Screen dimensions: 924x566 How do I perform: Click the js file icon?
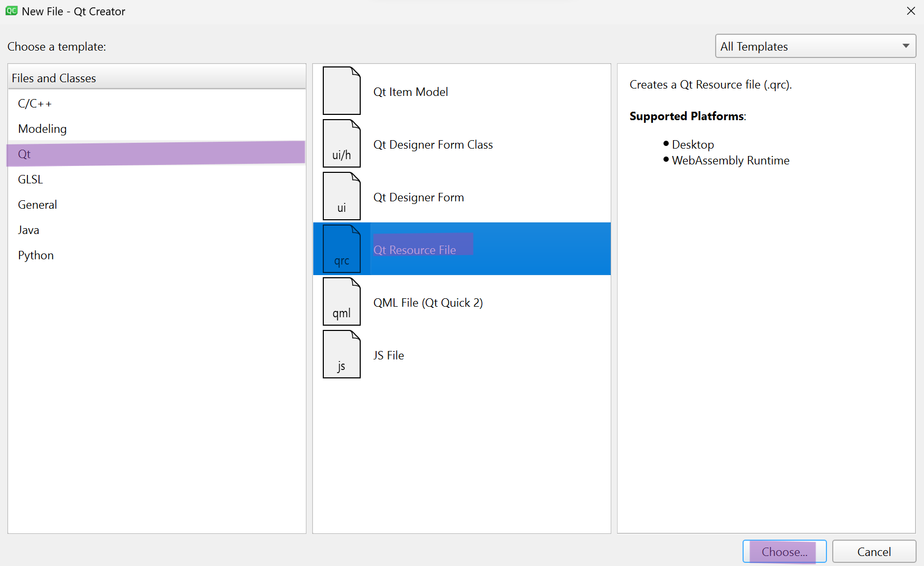click(x=342, y=354)
